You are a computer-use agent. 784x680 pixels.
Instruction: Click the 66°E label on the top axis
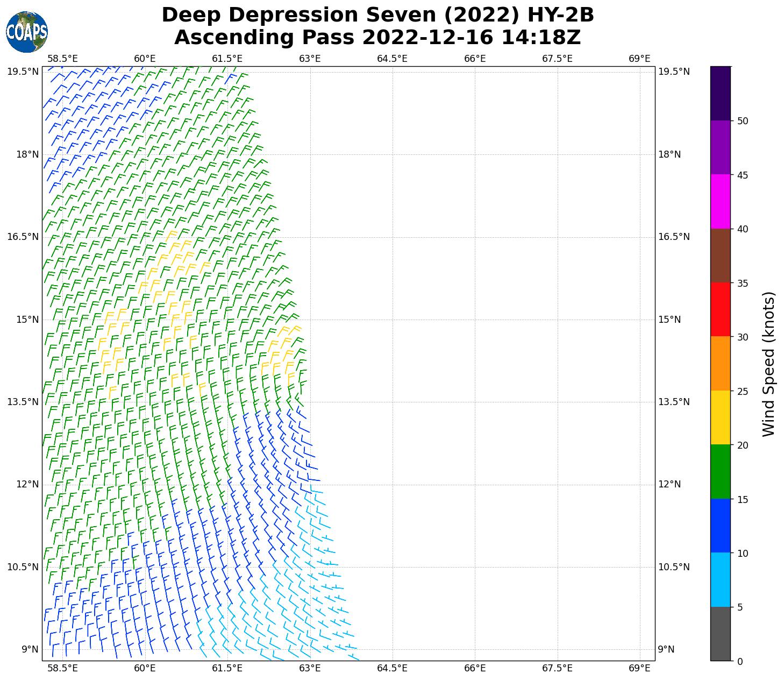(475, 59)
